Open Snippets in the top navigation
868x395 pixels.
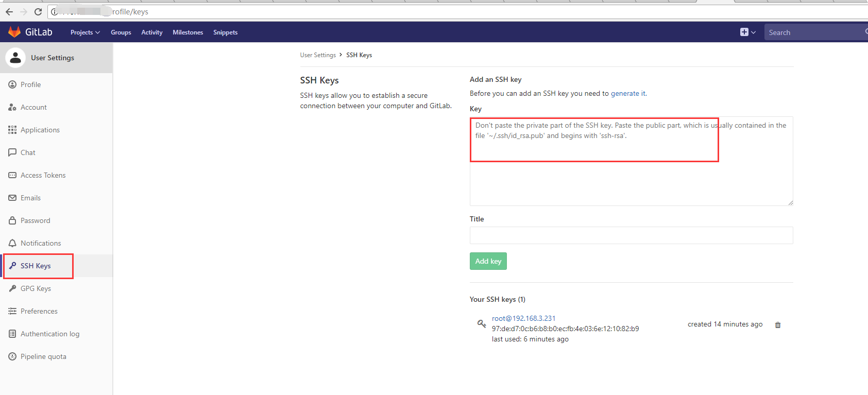(x=226, y=32)
